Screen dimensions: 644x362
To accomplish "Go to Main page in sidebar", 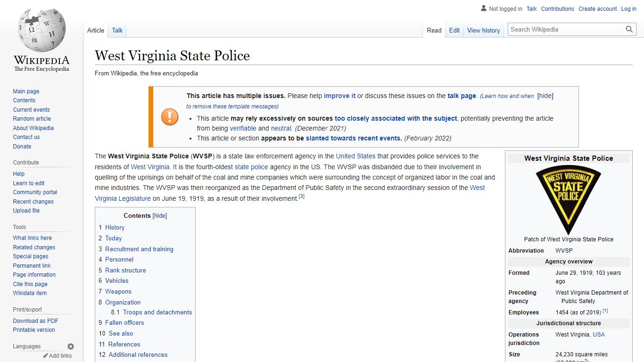I will (x=26, y=91).
